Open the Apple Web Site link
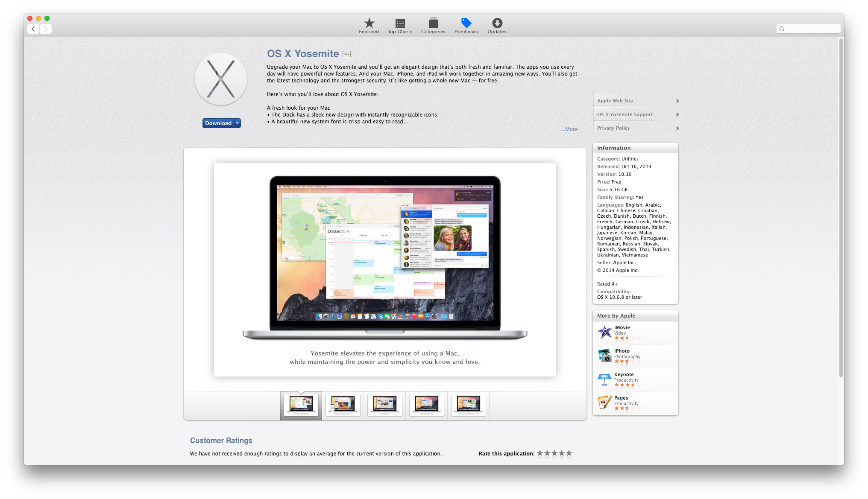This screenshot has height=499, width=868. coord(615,101)
